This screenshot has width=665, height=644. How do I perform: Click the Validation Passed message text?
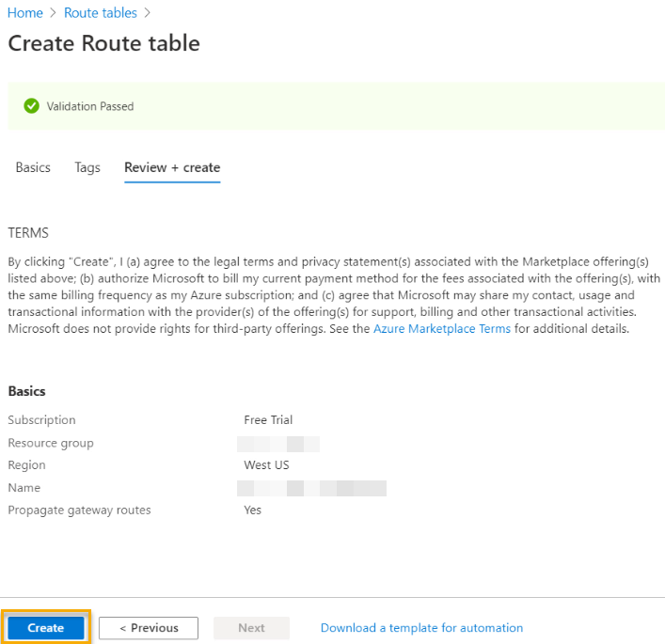pos(90,106)
